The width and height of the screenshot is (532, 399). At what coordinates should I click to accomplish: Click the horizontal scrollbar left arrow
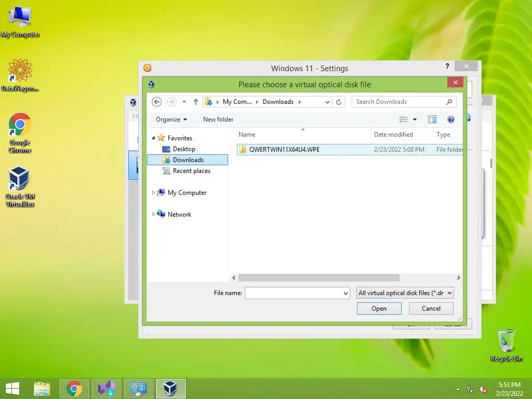[234, 277]
